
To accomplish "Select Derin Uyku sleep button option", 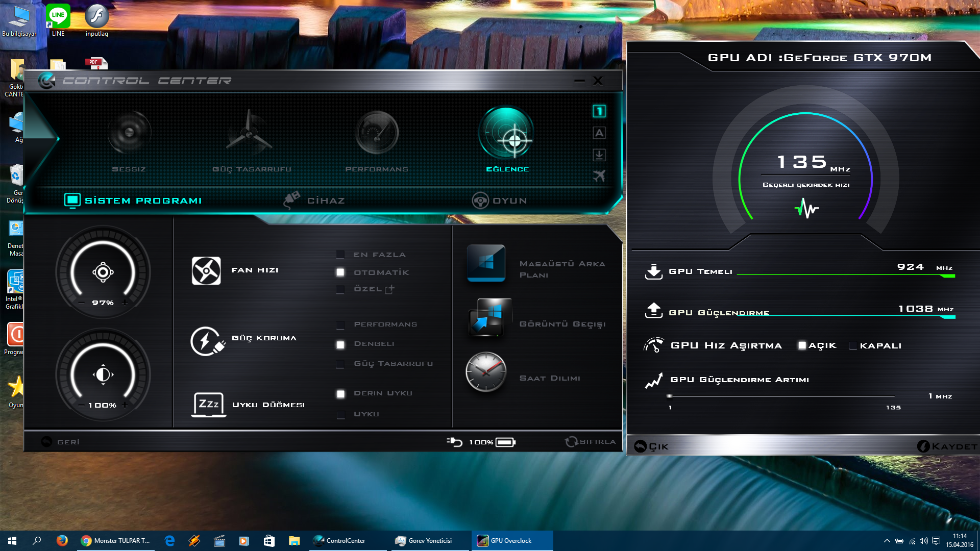I will (340, 394).
